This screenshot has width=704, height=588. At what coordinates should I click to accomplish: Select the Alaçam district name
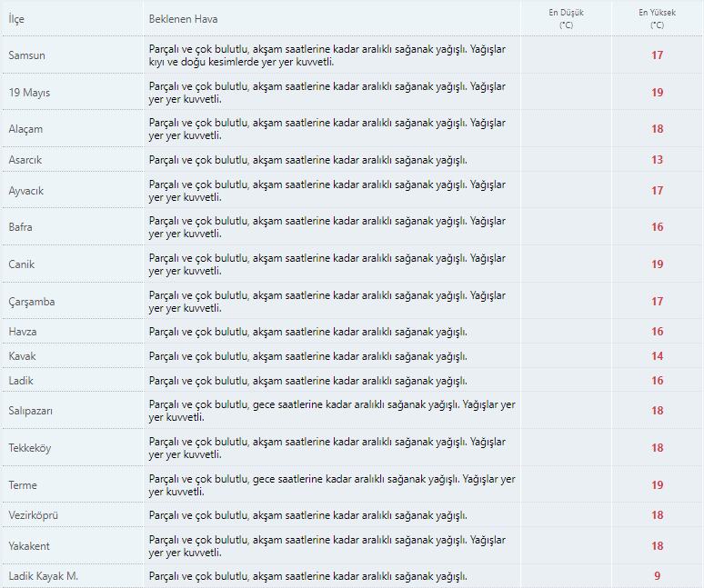[x=25, y=129]
